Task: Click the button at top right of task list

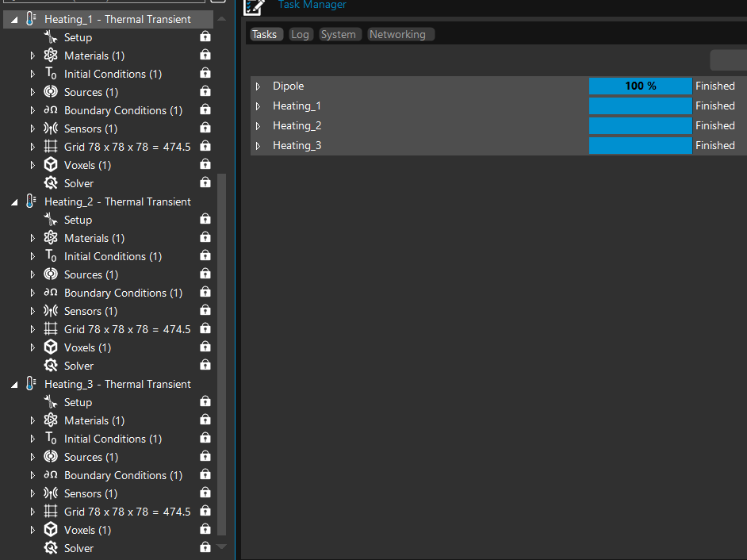Action: click(727, 60)
